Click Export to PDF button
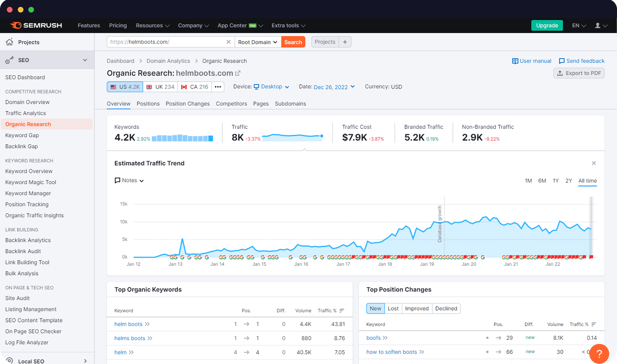Viewport: 617px width, 364px height. (579, 73)
